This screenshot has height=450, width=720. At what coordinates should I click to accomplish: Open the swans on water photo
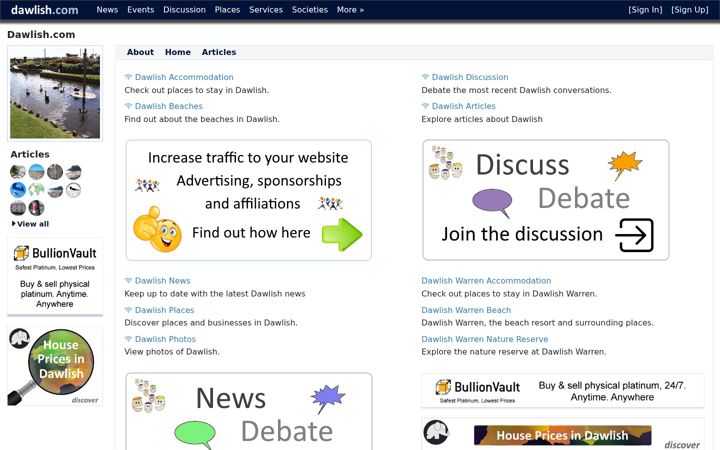(x=55, y=93)
